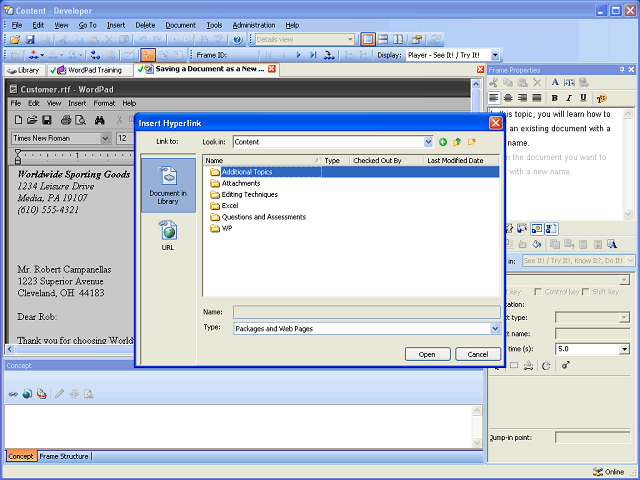Switch to split horizontal layout view
This screenshot has width=640, height=480.
tap(383, 40)
